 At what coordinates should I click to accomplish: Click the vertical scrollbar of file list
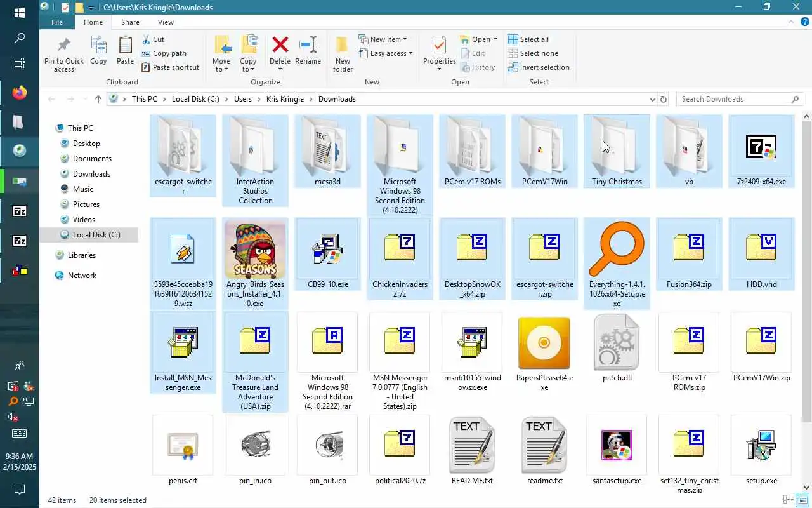807,272
